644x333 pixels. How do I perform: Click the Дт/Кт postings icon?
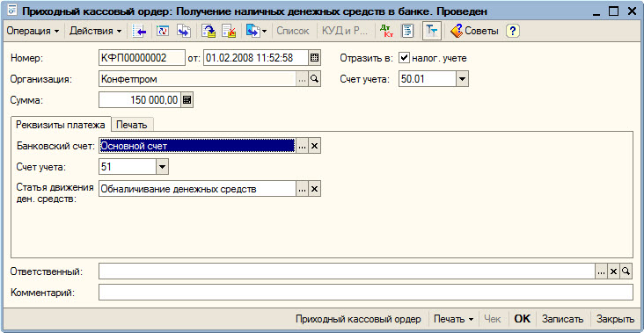386,31
